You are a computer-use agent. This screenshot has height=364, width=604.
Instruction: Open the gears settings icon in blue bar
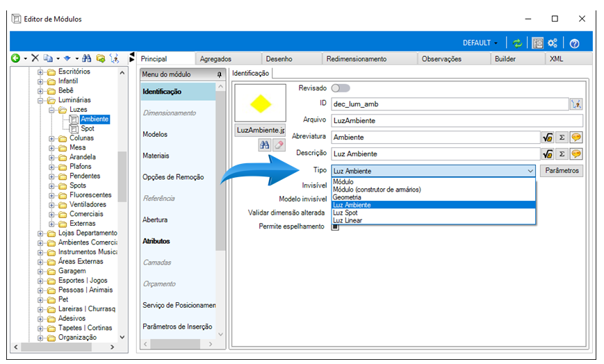click(553, 43)
